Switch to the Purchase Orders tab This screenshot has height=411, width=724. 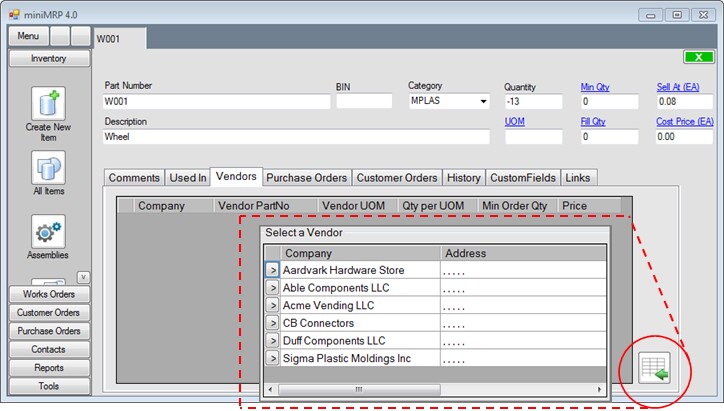tap(306, 177)
